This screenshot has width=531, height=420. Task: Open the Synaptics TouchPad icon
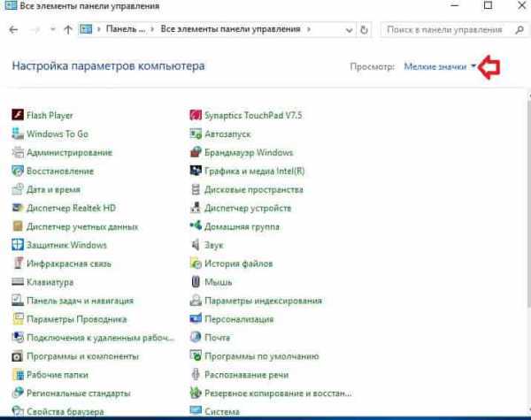click(196, 115)
